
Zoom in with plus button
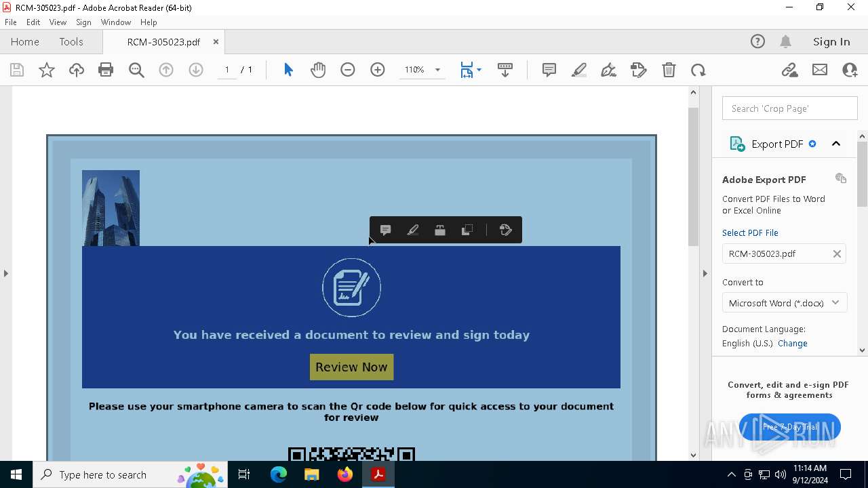point(378,70)
